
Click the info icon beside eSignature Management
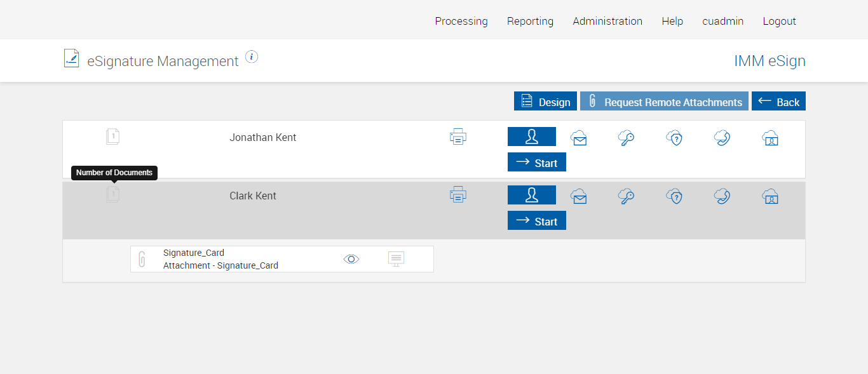point(252,57)
